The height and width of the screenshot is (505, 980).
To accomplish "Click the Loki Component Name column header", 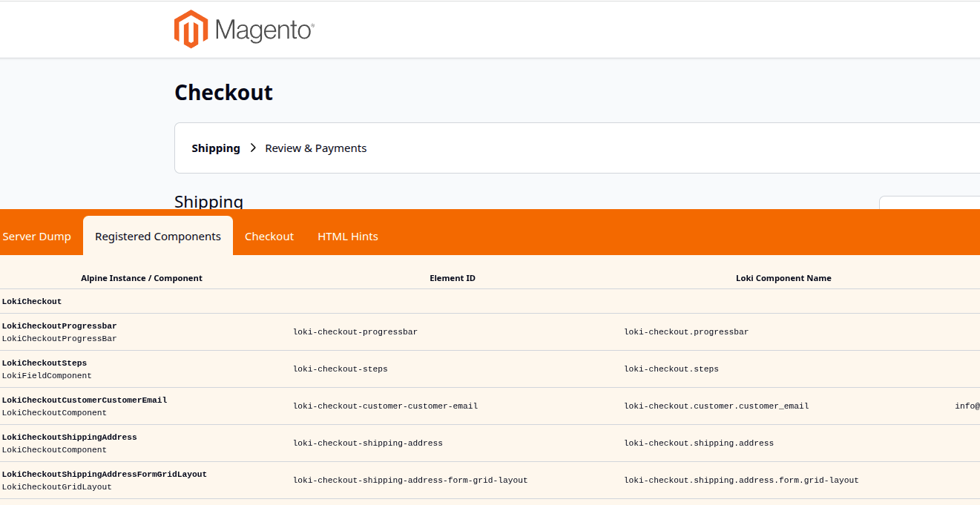I will pos(783,278).
